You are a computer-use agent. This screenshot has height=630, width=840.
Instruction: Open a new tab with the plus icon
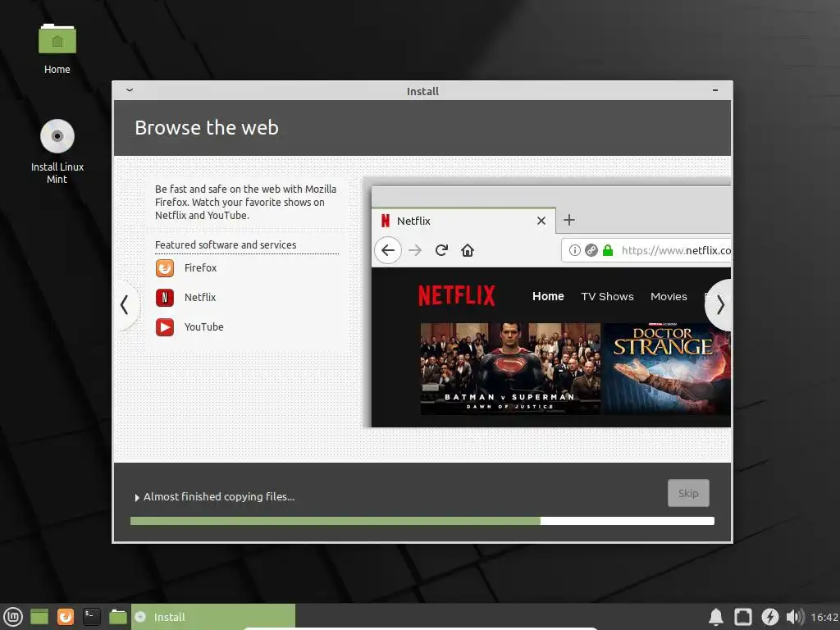pos(569,220)
